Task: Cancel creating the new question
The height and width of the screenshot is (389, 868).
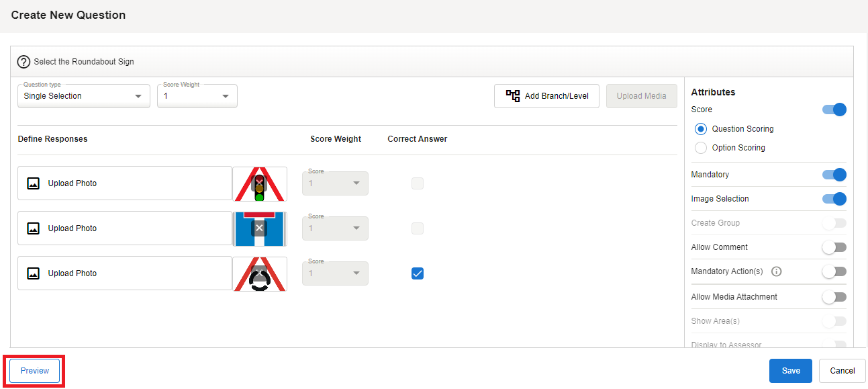Action: click(x=842, y=371)
